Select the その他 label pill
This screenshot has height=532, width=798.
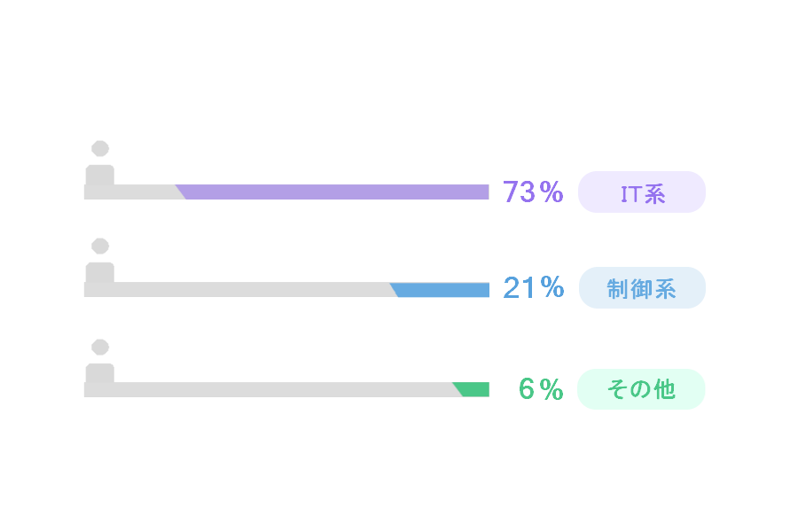(641, 389)
